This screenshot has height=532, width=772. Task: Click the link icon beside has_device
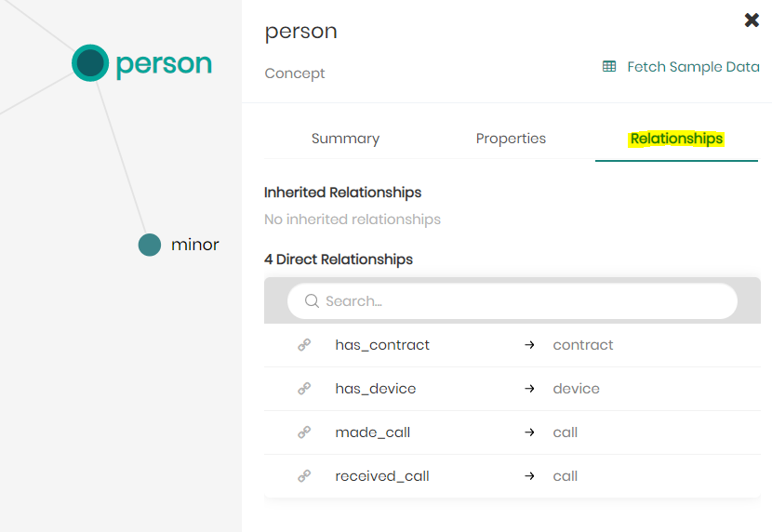coord(304,389)
